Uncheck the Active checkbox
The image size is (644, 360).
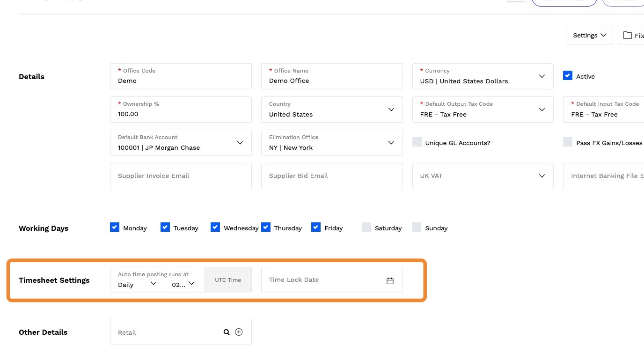568,76
